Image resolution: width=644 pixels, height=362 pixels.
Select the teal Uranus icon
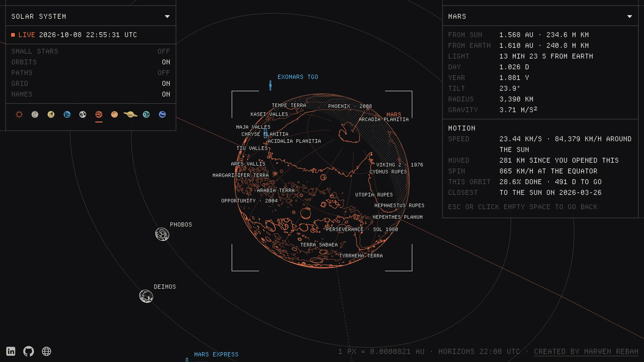[146, 115]
